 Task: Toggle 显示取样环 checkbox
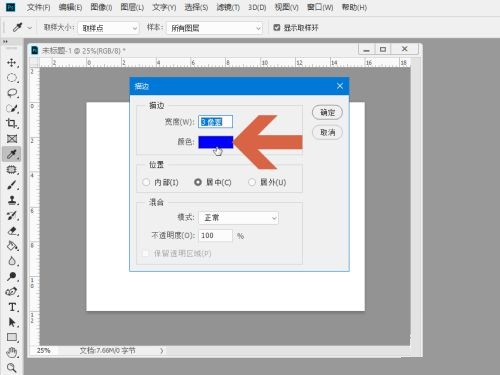point(277,28)
